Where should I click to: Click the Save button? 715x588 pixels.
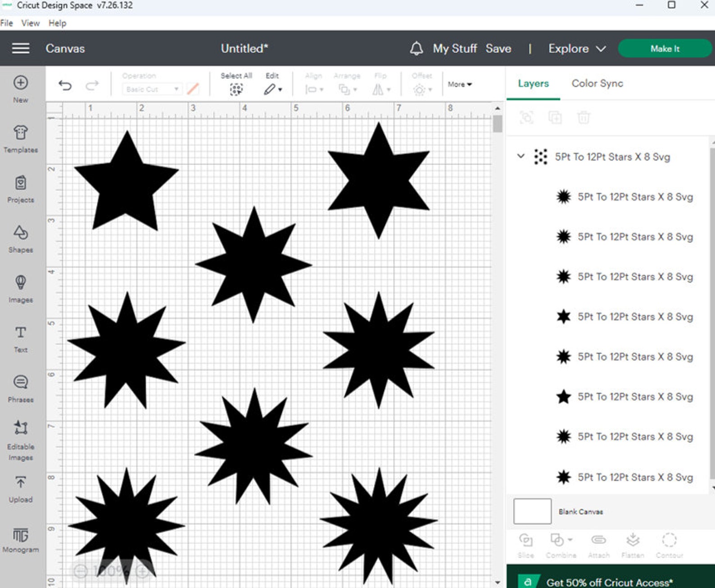[498, 48]
